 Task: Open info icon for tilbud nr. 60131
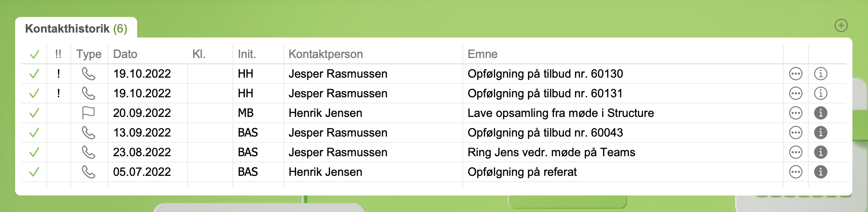click(820, 93)
